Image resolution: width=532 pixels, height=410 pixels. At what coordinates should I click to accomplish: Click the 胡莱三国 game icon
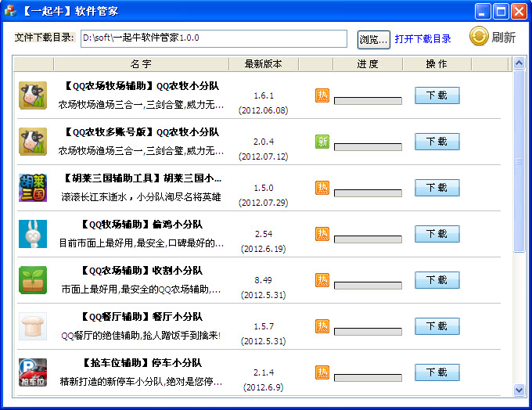click(33, 188)
